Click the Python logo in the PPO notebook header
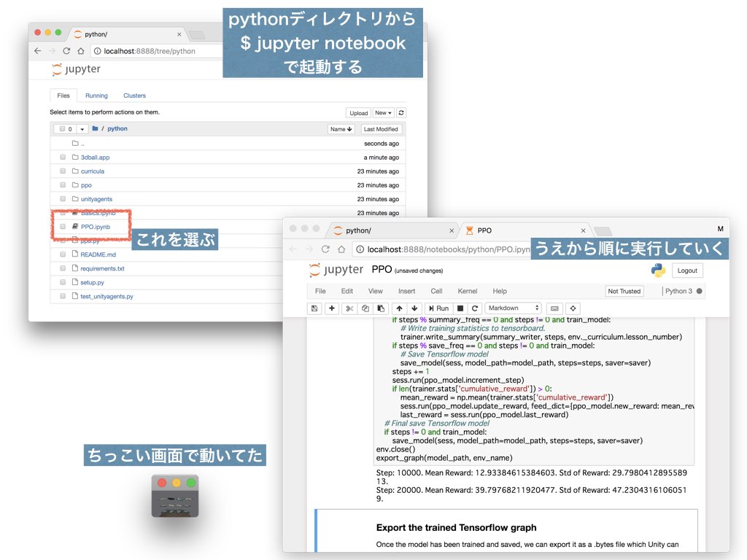The height and width of the screenshot is (560, 747). [659, 270]
